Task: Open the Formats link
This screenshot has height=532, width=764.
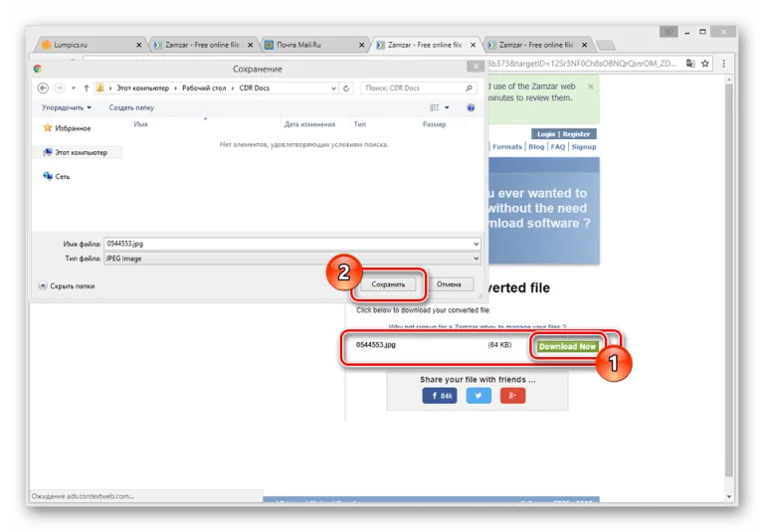Action: [x=507, y=146]
